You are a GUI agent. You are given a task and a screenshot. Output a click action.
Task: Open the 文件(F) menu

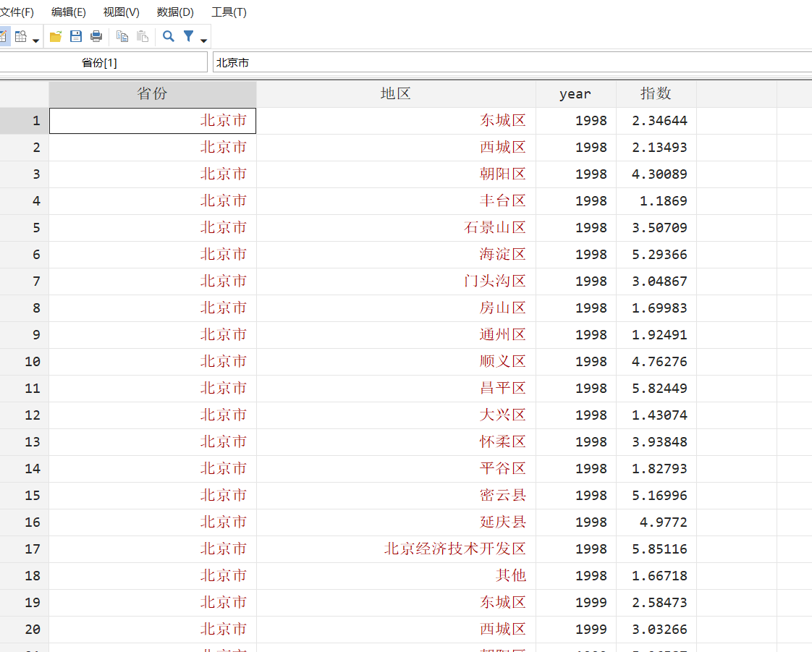pos(17,12)
